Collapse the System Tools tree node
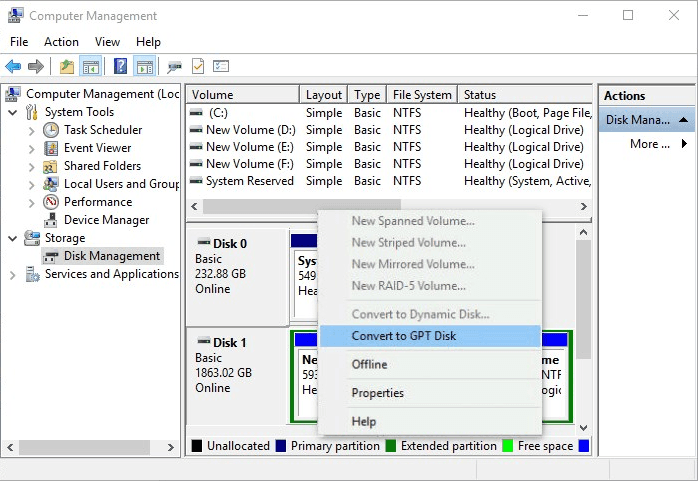Viewport: 700px width, 481px height. pos(13,112)
